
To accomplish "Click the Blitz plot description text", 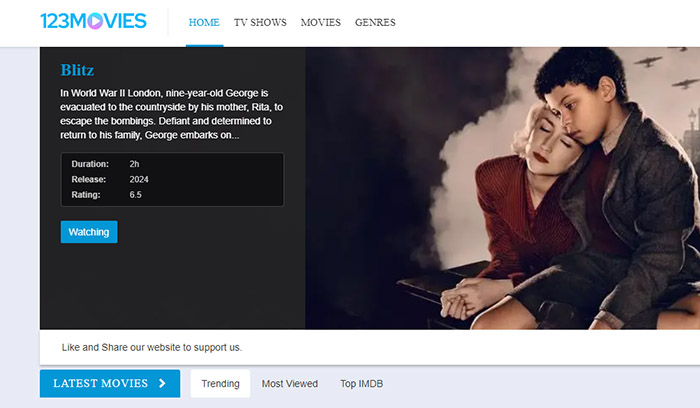I will (x=165, y=114).
